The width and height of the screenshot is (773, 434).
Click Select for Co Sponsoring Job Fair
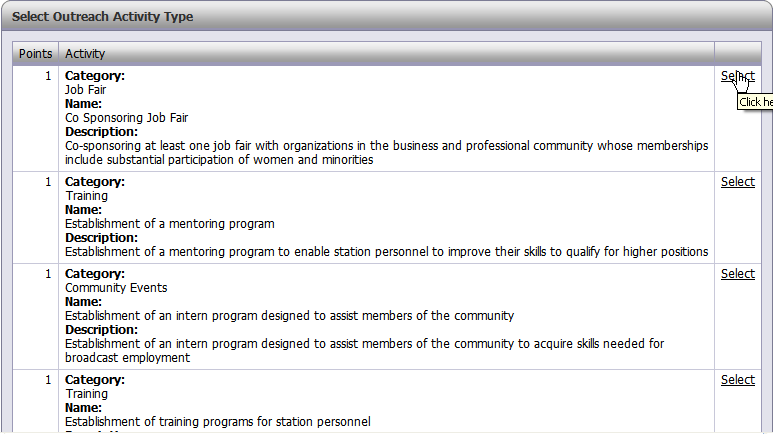[738, 76]
